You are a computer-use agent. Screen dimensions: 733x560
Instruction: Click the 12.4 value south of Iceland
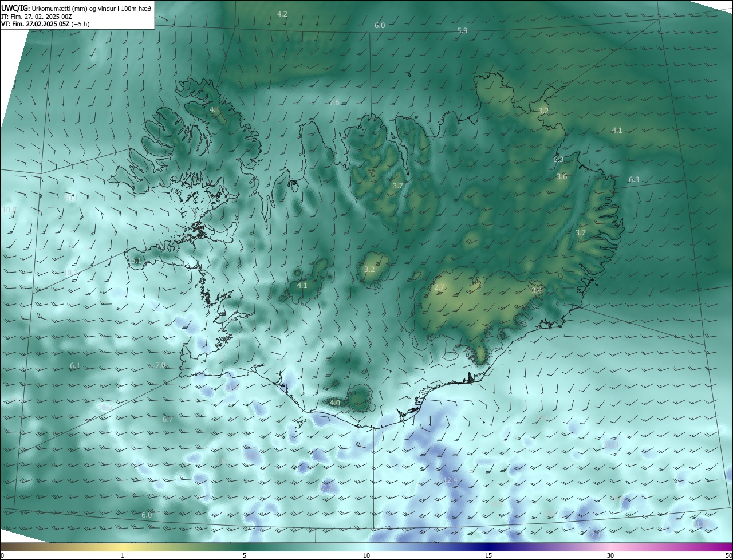click(x=451, y=480)
